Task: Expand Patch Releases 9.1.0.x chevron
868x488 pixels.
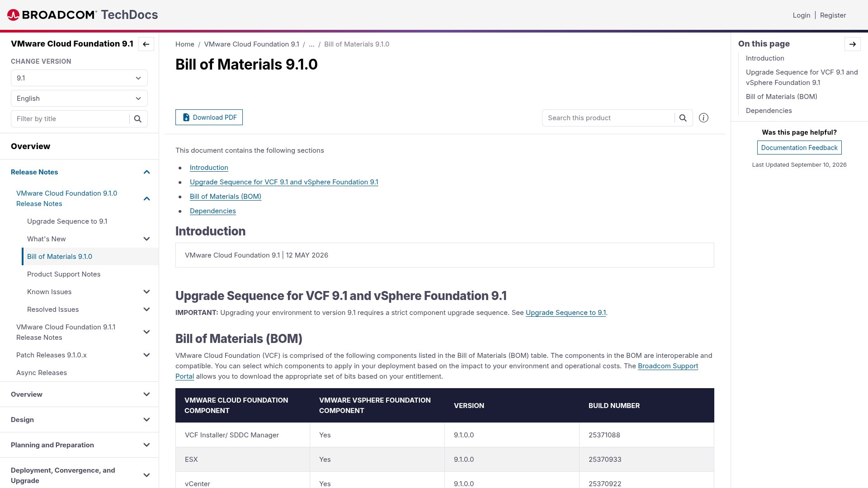Action: 146,355
